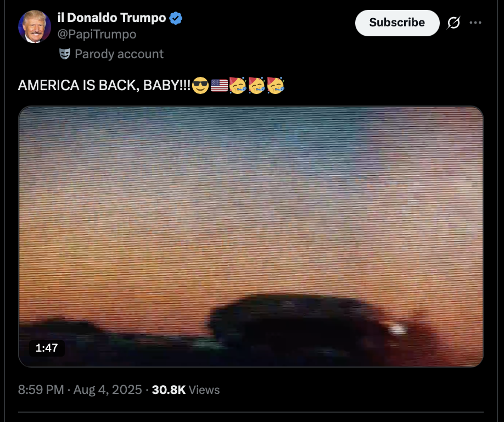Viewport: 504px width, 422px height.
Task: Click the last party face emoji
Action: click(276, 85)
